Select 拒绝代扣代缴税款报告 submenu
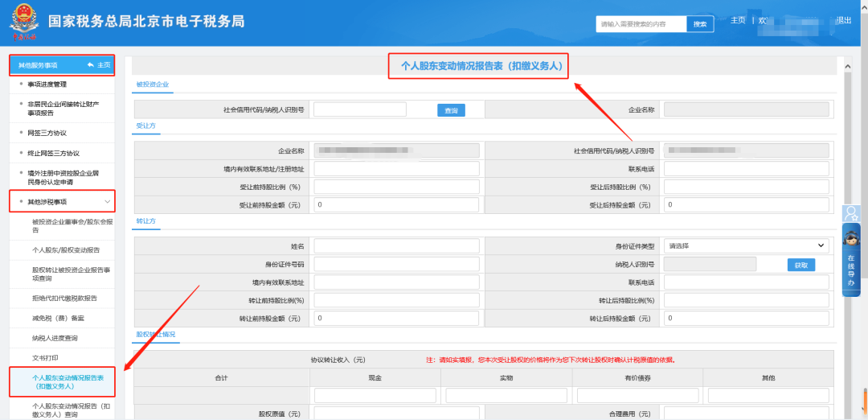Image resolution: width=868 pixels, height=420 pixels. coord(65,298)
